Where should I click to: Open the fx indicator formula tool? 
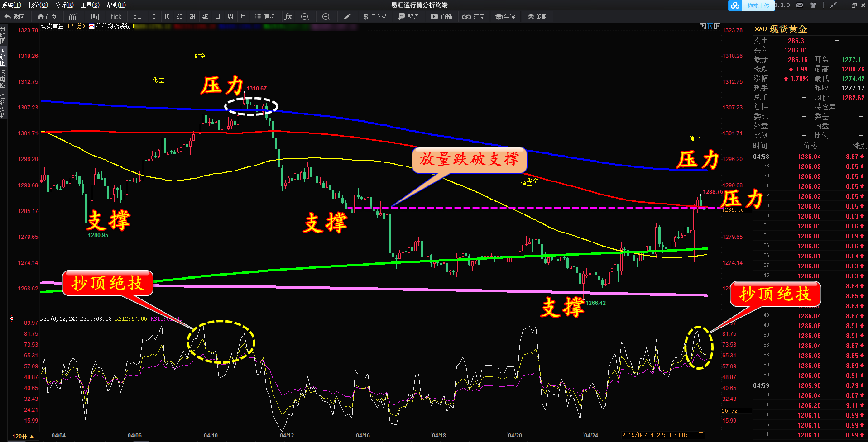click(288, 17)
